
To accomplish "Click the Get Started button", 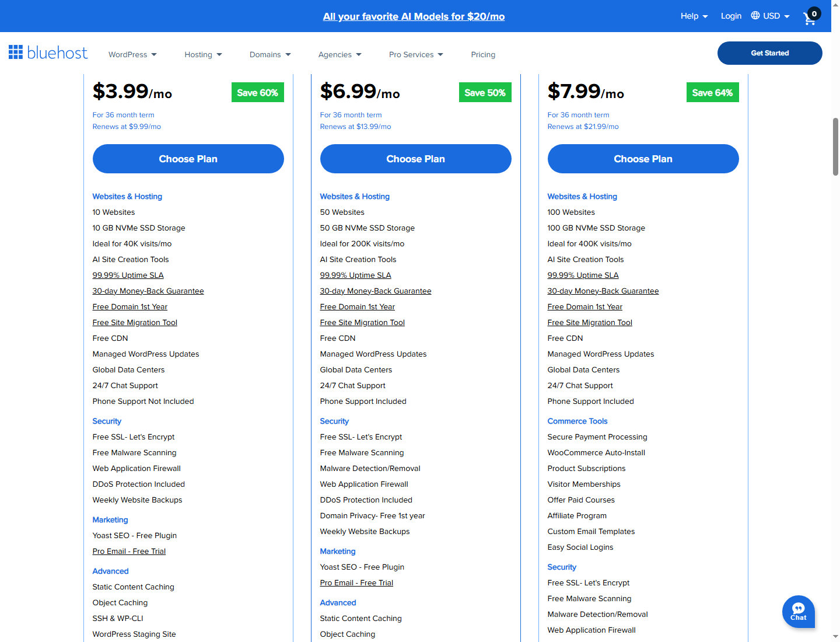I will click(769, 53).
